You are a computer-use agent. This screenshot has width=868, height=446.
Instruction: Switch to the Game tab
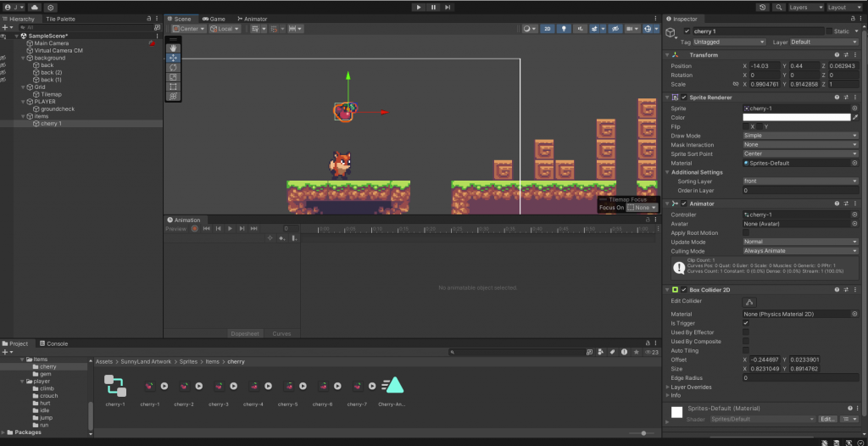coord(213,19)
